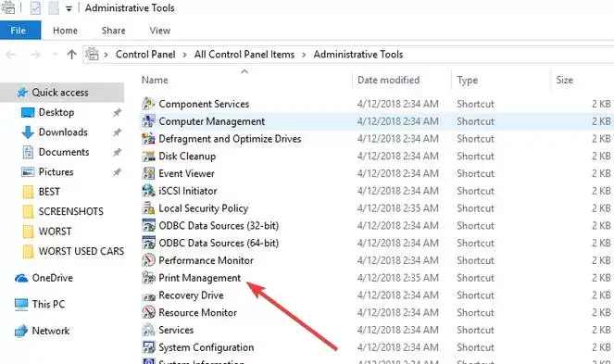The image size is (614, 364).
Task: Expand chevron before Control Panel breadcrumb
Action: (106, 55)
